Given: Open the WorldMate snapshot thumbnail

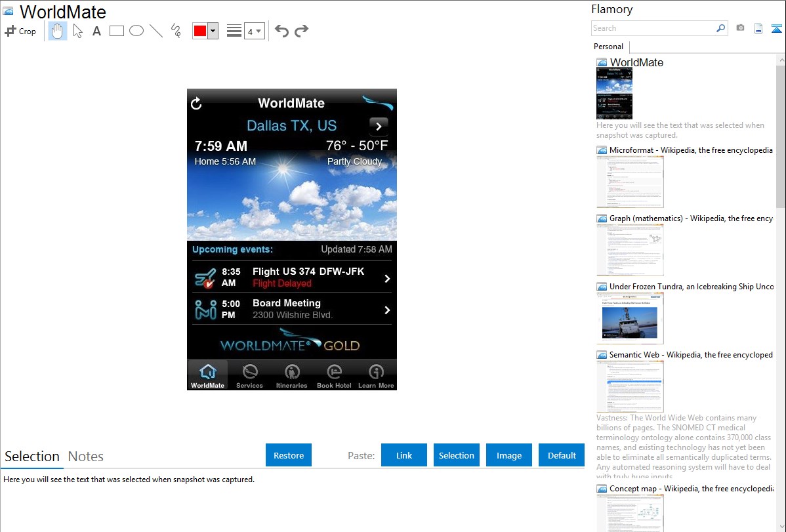Looking at the screenshot, I should tap(614, 94).
